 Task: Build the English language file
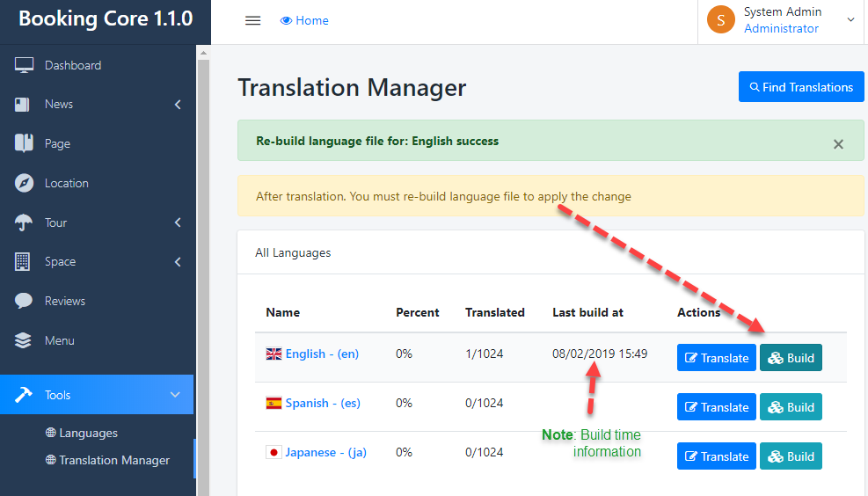[791, 358]
